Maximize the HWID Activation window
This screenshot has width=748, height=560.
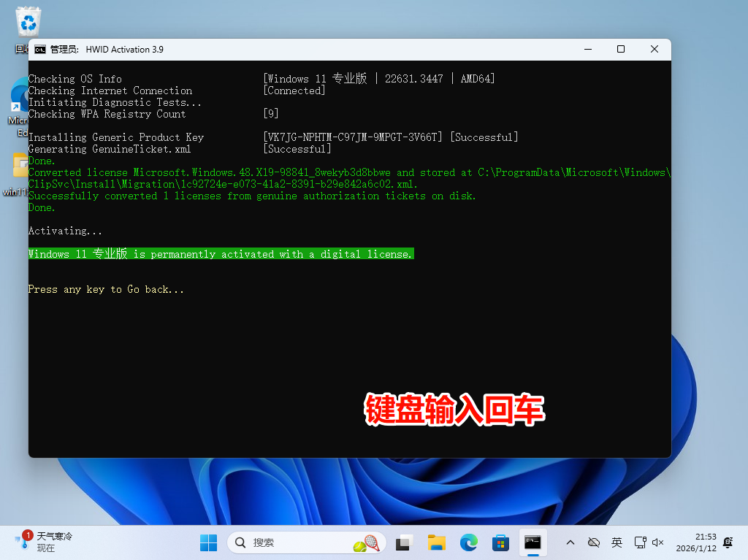click(620, 50)
